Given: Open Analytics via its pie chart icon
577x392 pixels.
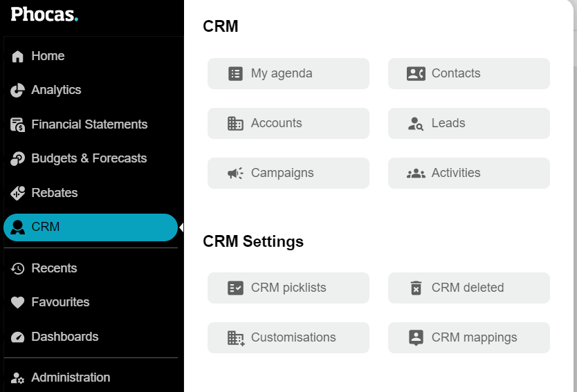Looking at the screenshot, I should click(x=18, y=91).
